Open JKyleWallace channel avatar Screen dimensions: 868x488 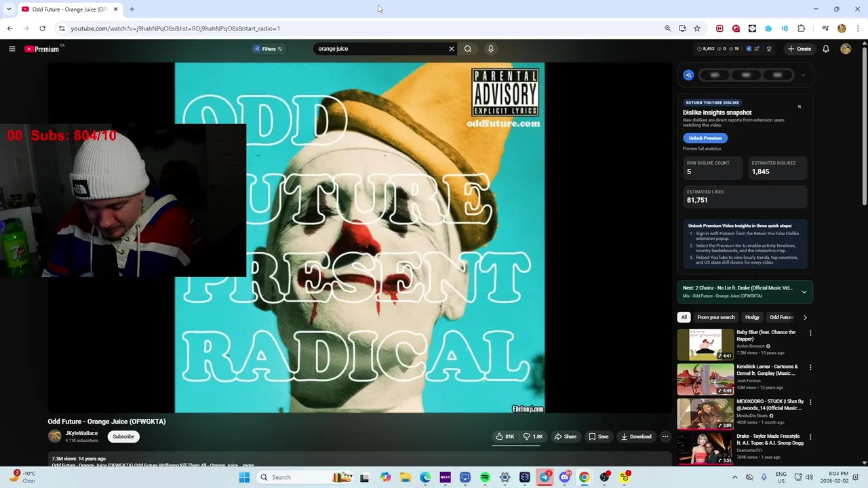[54, 436]
